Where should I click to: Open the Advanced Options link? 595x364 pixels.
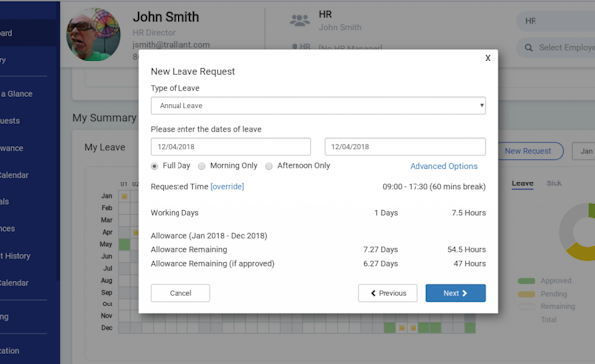(443, 166)
